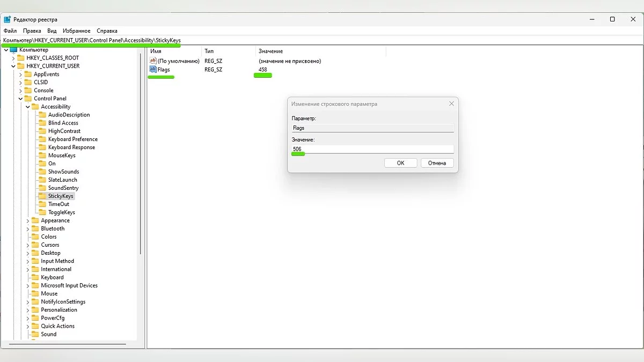644x362 pixels.
Task: Collapse the Control Panel node arrow
Action: [x=20, y=99]
